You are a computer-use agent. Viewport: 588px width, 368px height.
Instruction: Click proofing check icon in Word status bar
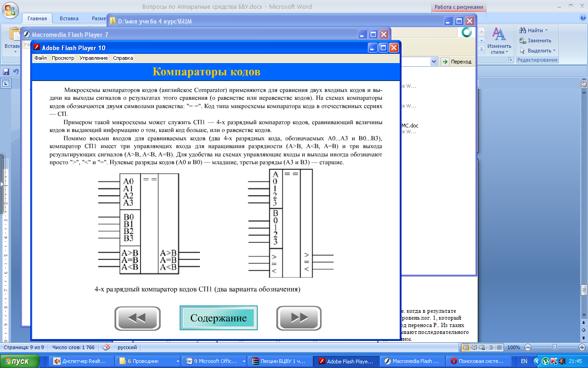[106, 348]
